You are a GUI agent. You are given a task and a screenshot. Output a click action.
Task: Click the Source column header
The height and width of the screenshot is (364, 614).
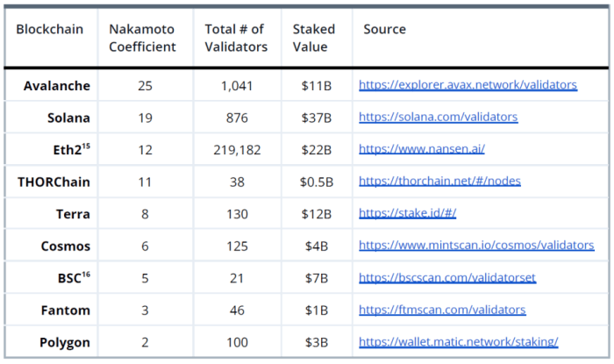click(x=384, y=29)
